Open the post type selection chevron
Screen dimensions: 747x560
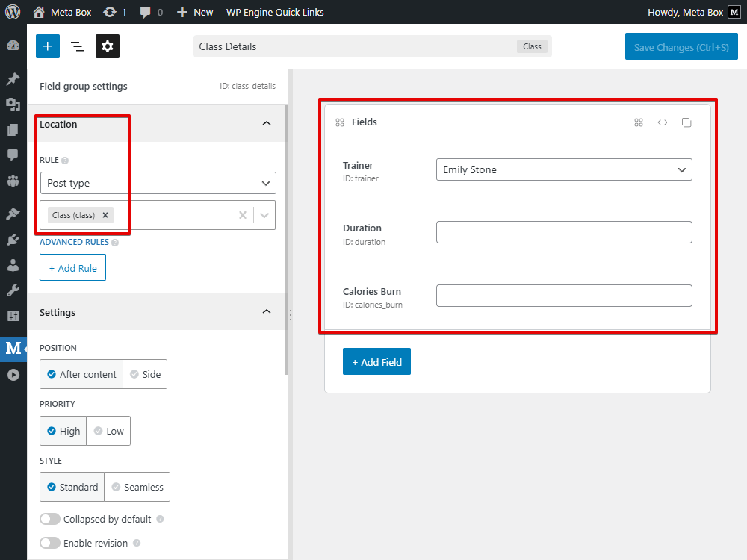pyautogui.click(x=264, y=215)
